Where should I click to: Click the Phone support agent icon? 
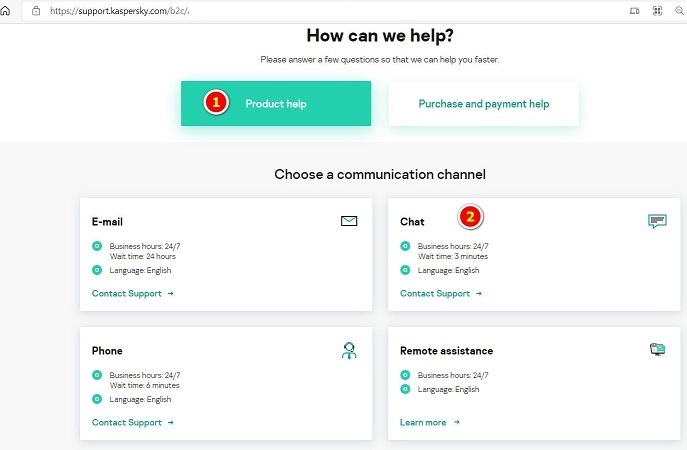tap(349, 350)
